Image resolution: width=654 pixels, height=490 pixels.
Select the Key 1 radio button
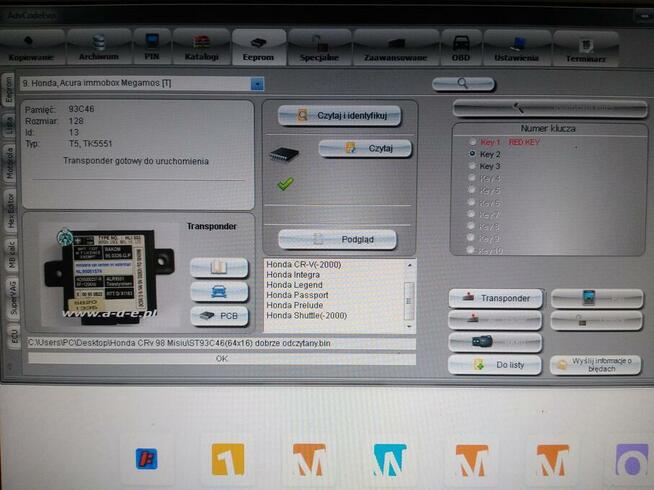point(472,143)
